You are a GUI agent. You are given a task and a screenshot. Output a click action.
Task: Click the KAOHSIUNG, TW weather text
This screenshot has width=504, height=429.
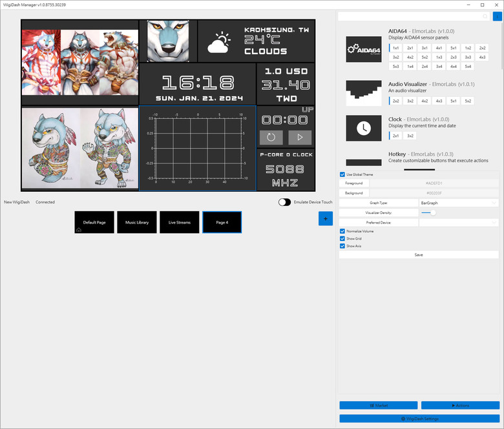click(x=277, y=30)
